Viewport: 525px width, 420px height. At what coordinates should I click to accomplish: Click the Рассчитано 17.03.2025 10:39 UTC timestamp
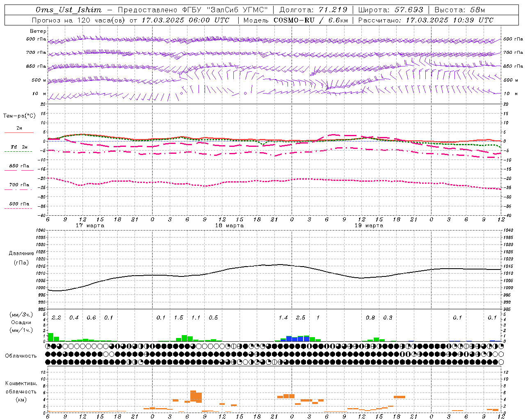coord(426,20)
